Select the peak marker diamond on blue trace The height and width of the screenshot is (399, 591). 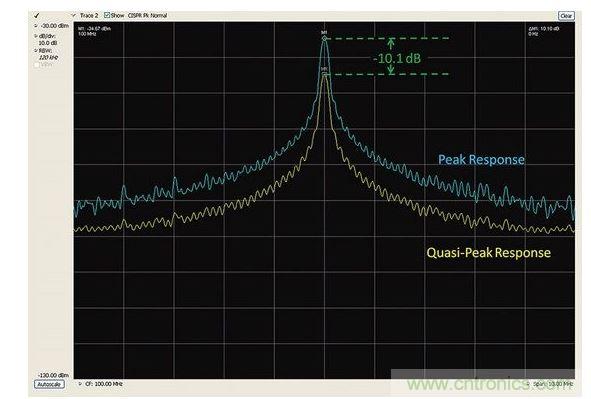click(324, 38)
